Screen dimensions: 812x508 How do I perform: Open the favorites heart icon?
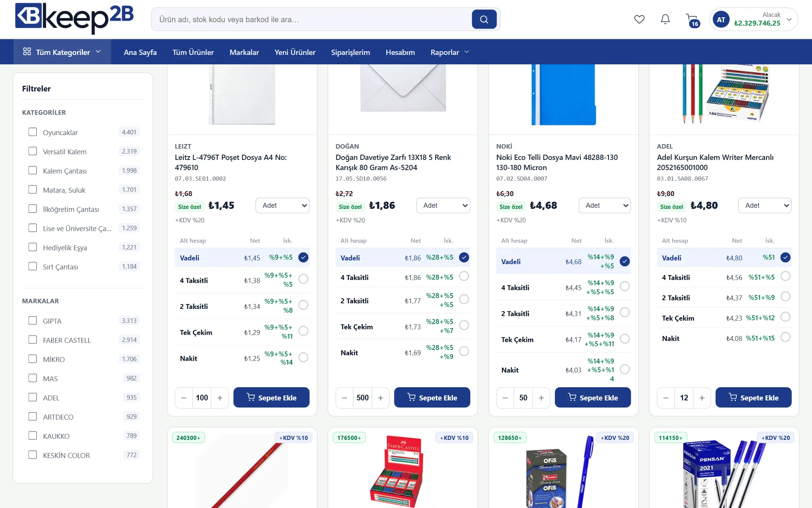coord(639,19)
